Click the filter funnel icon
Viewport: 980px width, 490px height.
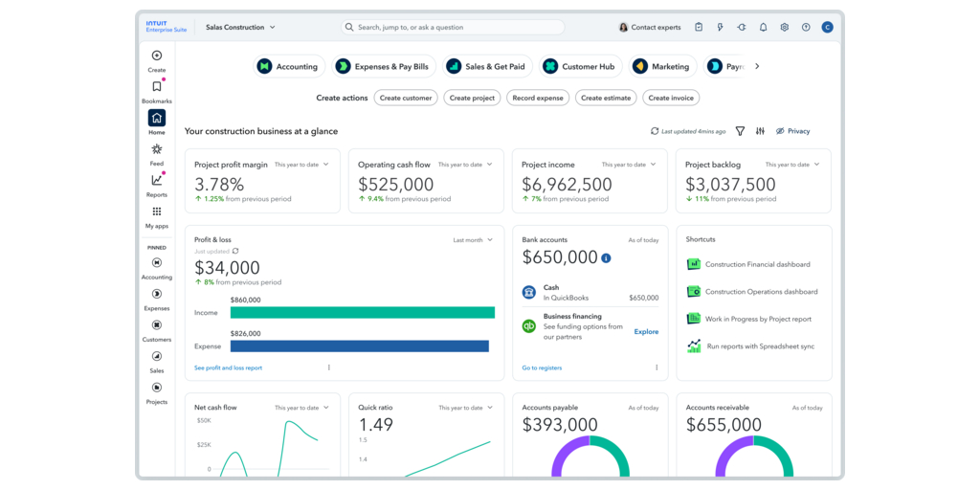[740, 131]
